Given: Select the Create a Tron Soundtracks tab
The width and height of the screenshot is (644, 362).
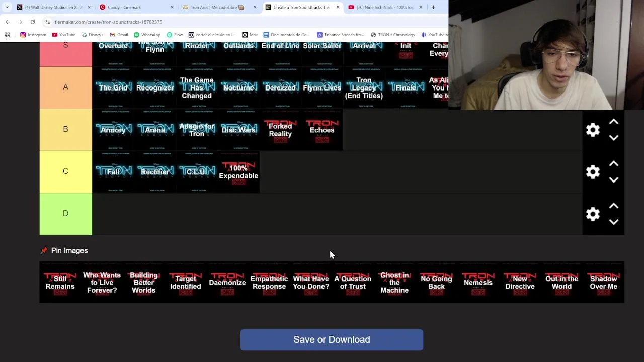Looking at the screenshot, I should 302,7.
